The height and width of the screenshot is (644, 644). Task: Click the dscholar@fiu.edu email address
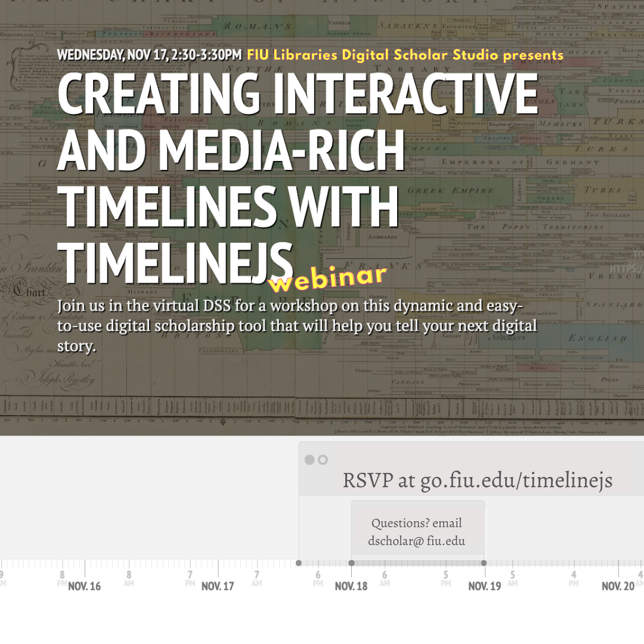[417, 541]
